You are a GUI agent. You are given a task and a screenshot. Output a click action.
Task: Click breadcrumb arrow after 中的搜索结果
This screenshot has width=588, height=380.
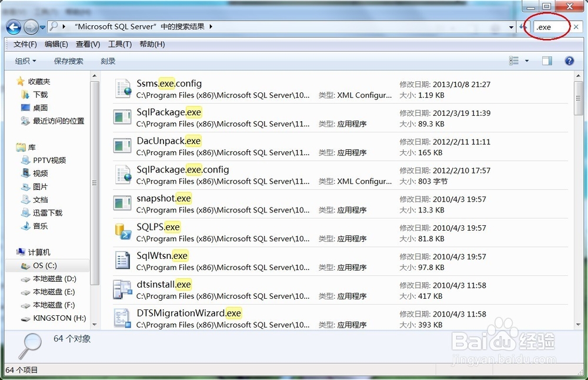211,26
